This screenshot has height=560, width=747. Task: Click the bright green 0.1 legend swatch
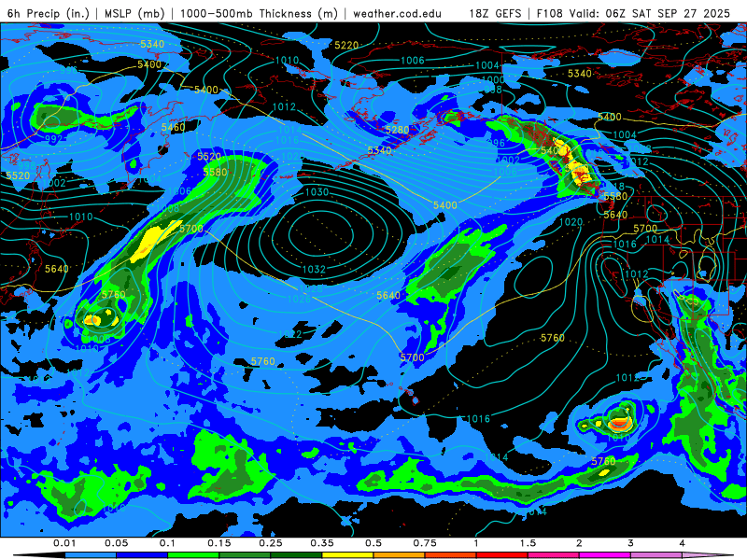pyautogui.click(x=193, y=555)
